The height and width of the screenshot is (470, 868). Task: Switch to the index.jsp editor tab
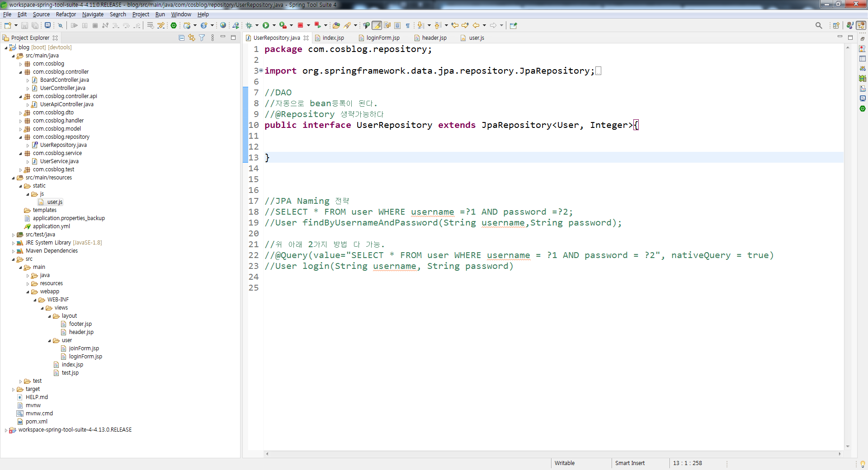(333, 38)
